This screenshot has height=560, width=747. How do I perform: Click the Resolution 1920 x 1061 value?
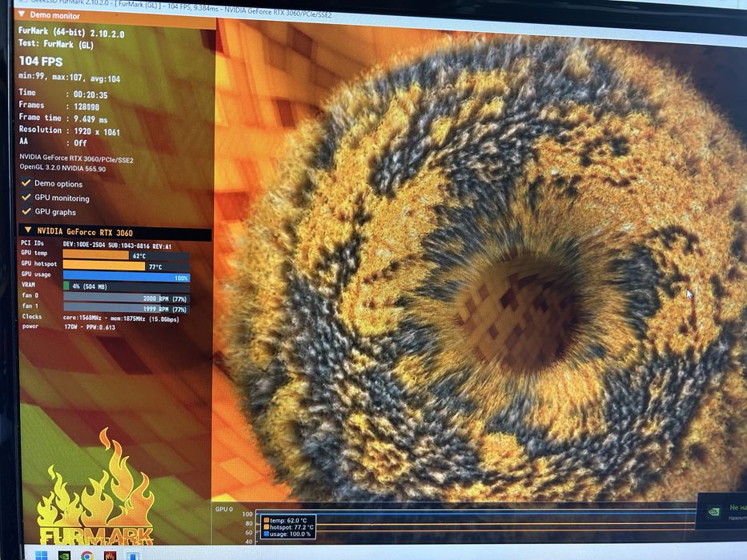pos(97,131)
